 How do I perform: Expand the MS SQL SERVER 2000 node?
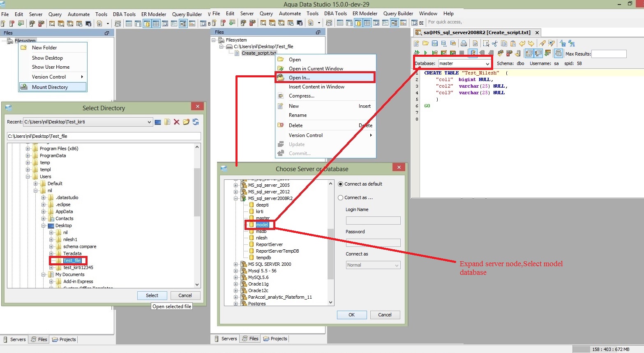(236, 264)
